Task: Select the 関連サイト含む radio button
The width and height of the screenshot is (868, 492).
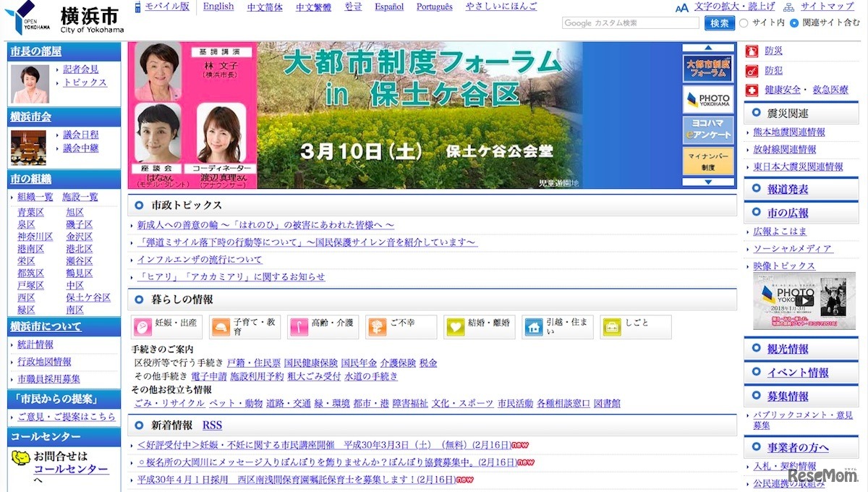Action: click(794, 23)
